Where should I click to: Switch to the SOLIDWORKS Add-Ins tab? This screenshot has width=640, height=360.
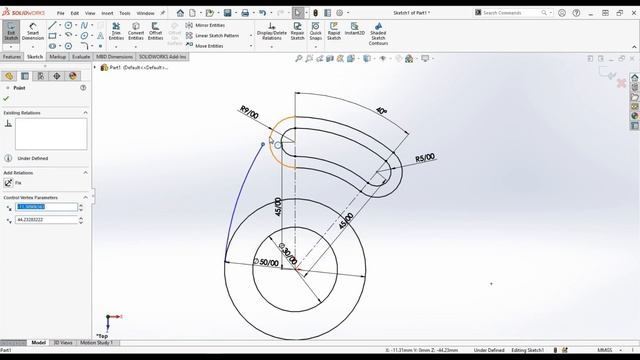162,57
